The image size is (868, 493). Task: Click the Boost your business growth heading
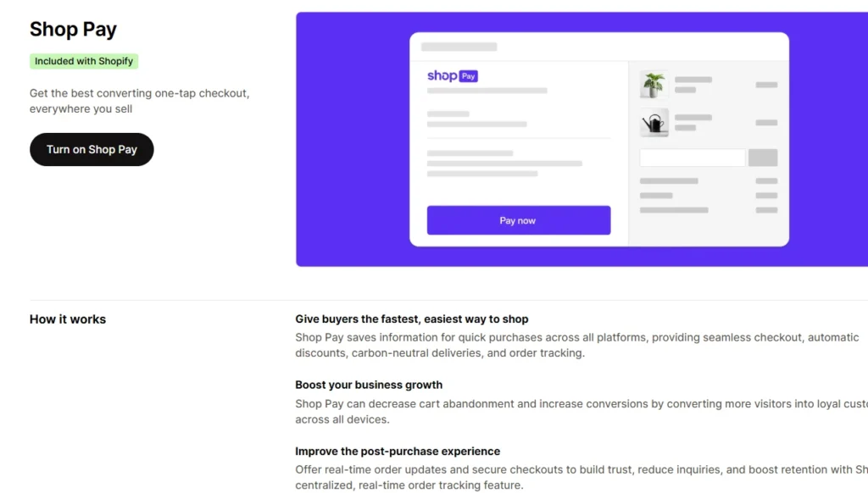369,384
